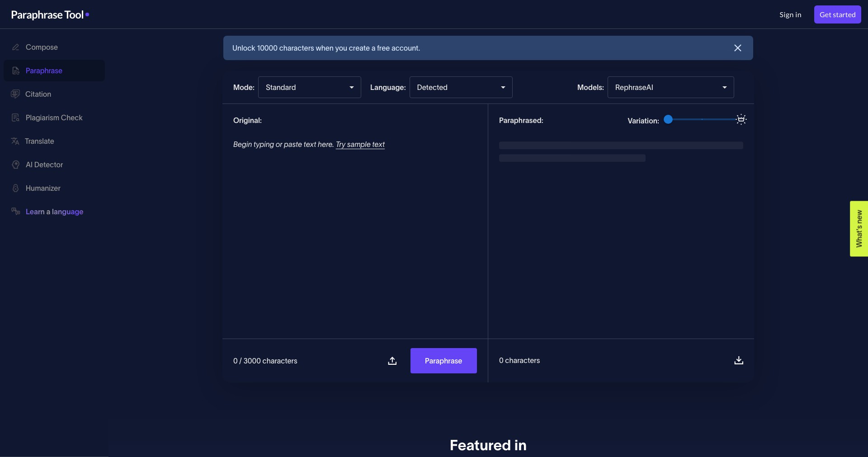The width and height of the screenshot is (868, 457).
Task: Download paraphrased text with download icon
Action: point(739,360)
